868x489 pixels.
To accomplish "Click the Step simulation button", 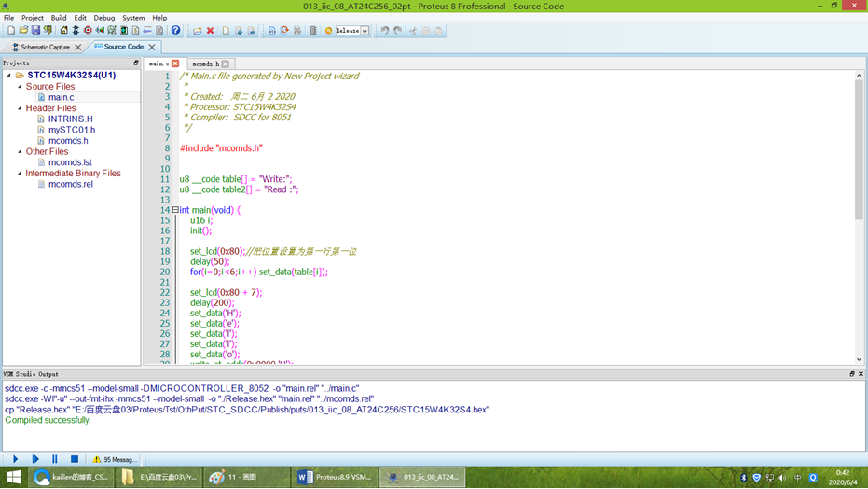I will [34, 459].
